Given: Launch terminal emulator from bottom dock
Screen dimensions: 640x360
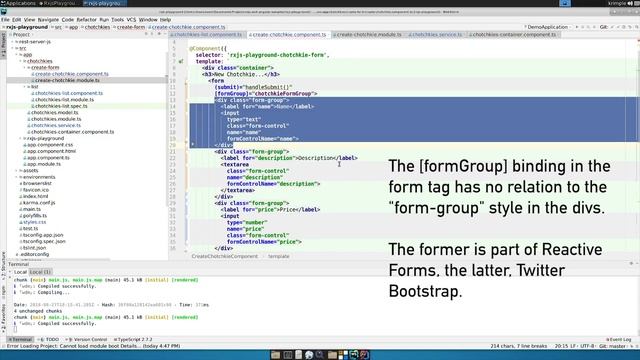Looking at the screenshot, I should click(x=287, y=355).
